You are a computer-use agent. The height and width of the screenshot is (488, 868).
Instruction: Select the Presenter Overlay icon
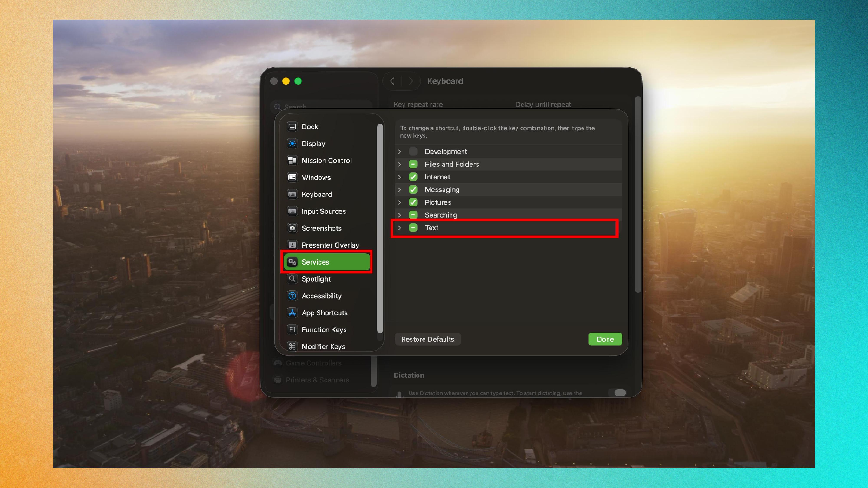click(x=293, y=245)
